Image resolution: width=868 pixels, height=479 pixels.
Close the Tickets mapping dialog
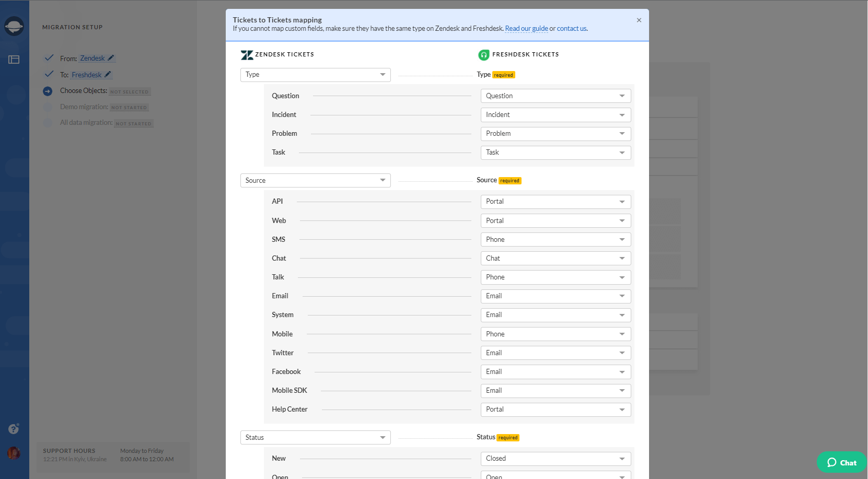(x=639, y=20)
